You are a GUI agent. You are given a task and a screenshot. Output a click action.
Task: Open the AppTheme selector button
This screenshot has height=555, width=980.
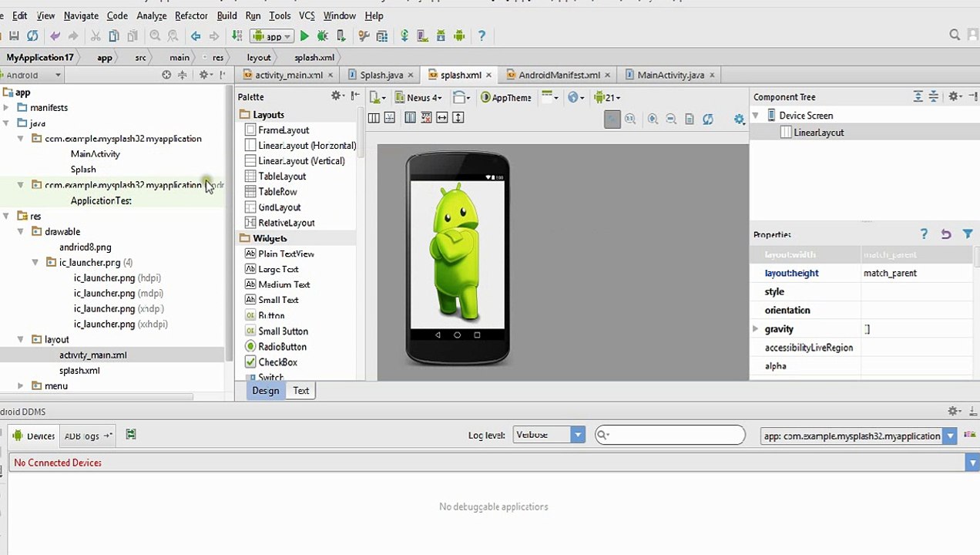click(x=506, y=97)
